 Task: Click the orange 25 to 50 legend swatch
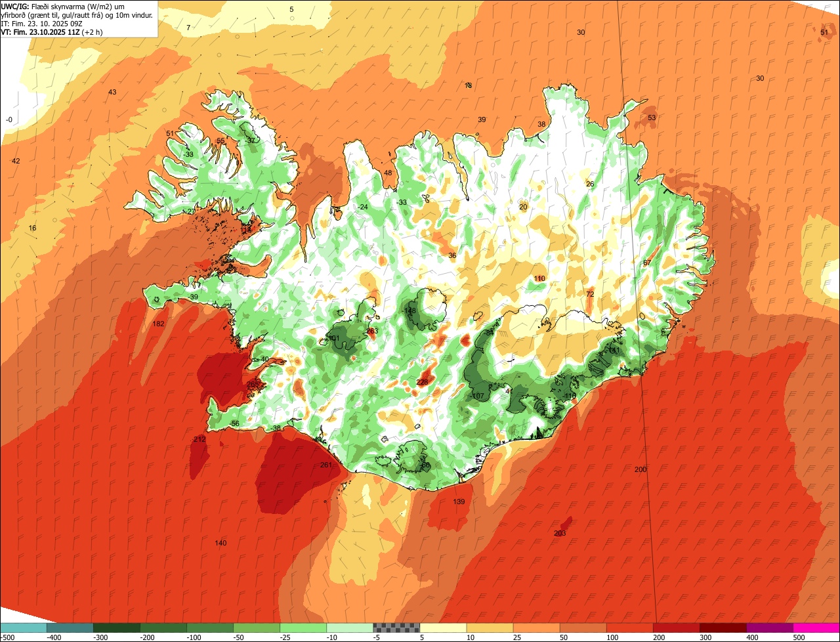click(x=535, y=628)
